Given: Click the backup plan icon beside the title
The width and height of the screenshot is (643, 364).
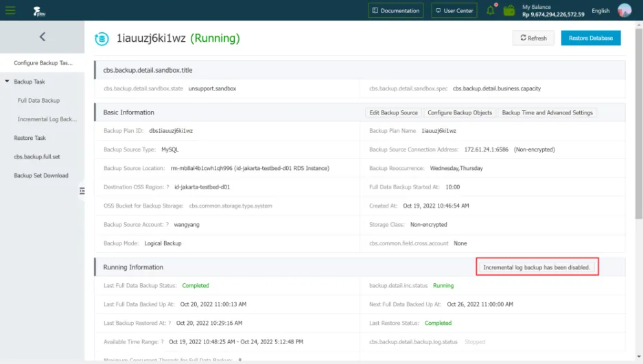Looking at the screenshot, I should (x=102, y=38).
